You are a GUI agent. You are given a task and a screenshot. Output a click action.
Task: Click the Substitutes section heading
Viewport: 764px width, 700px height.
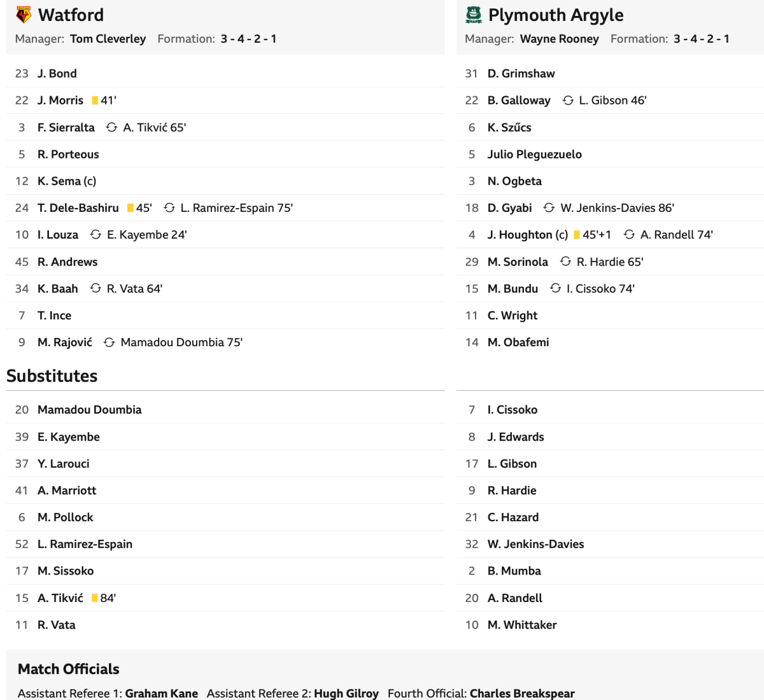[x=52, y=376]
